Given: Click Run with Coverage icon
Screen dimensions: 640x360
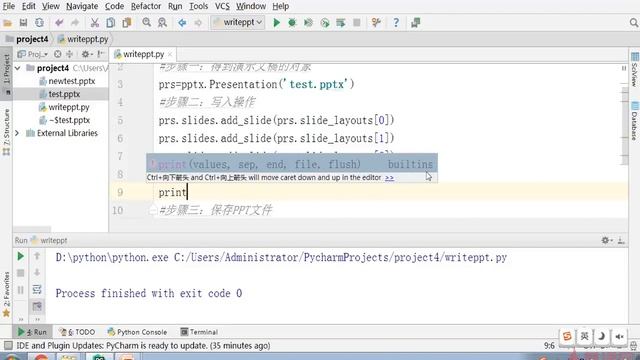Looking at the screenshot, I should 309,23.
